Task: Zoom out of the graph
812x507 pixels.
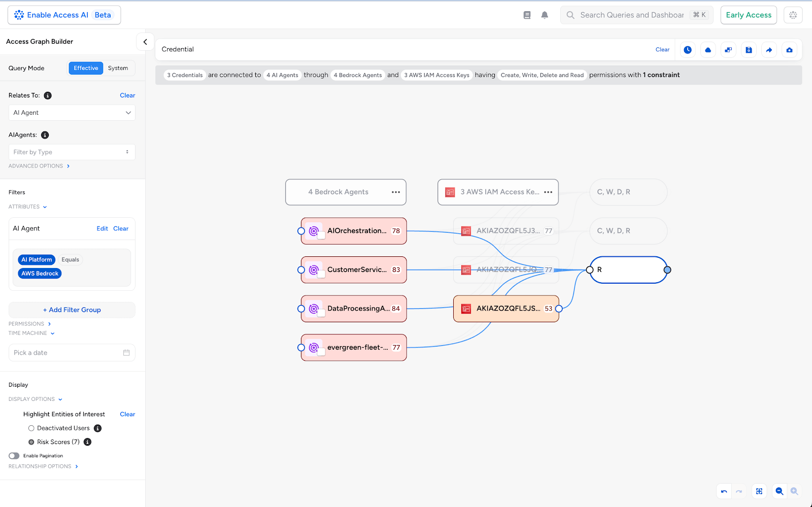Action: (780, 491)
